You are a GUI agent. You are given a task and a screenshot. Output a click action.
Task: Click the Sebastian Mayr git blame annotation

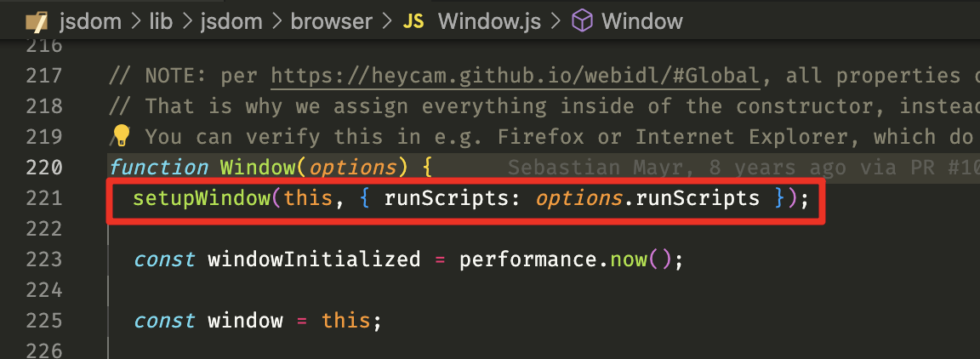coord(744,168)
